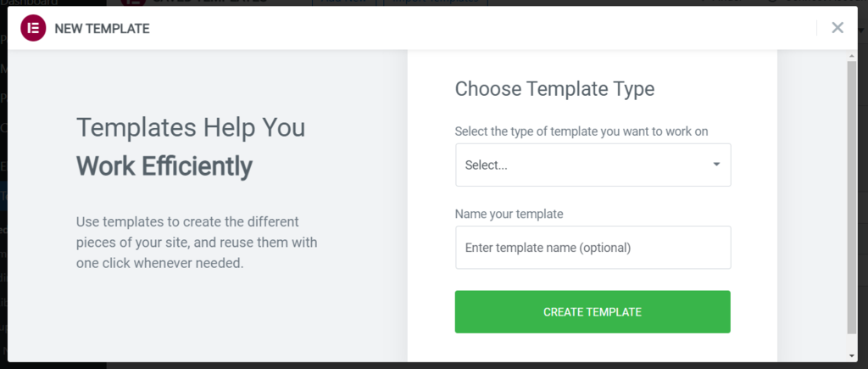The height and width of the screenshot is (369, 868).
Task: Click the bold "Work Efficiently" text
Action: (164, 165)
